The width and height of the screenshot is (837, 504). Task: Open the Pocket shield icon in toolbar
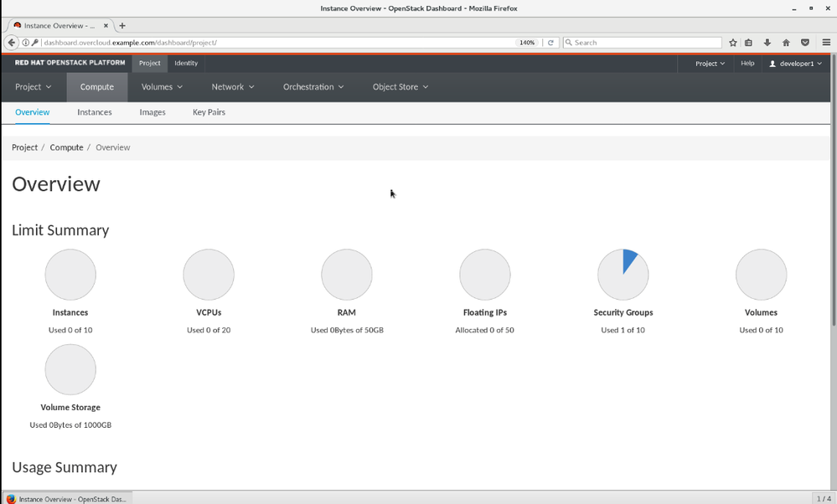[x=805, y=43]
